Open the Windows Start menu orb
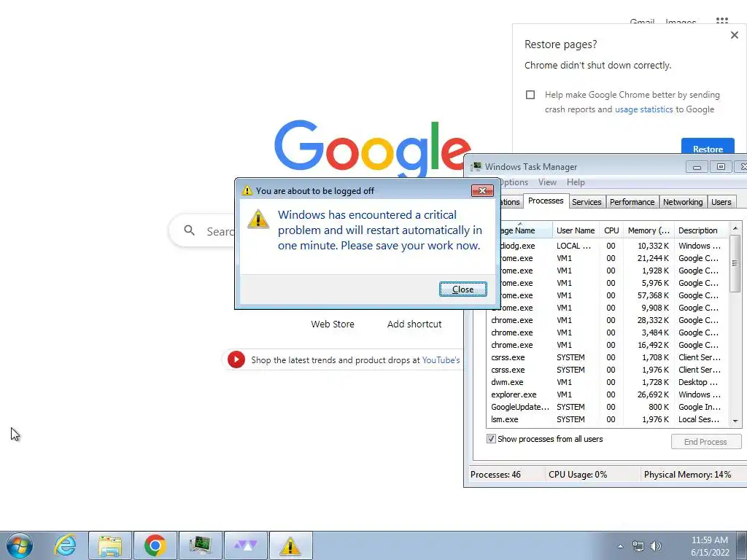The image size is (747, 560). click(20, 545)
